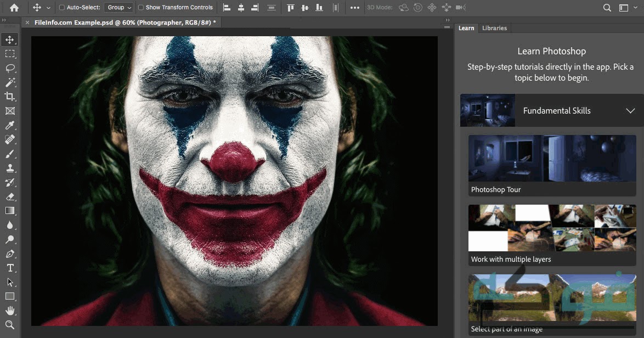Viewport: 644px width, 338px height.
Task: Open the Photoshop Tour tutorial
Action: coord(552,166)
